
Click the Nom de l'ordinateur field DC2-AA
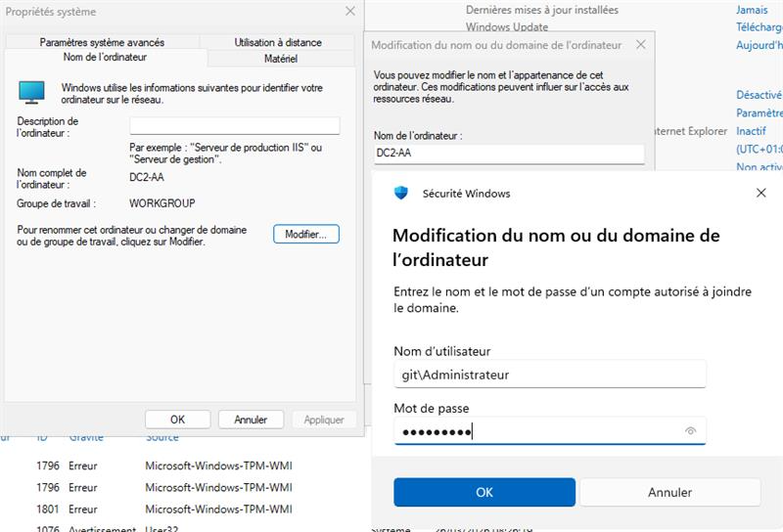[509, 154]
